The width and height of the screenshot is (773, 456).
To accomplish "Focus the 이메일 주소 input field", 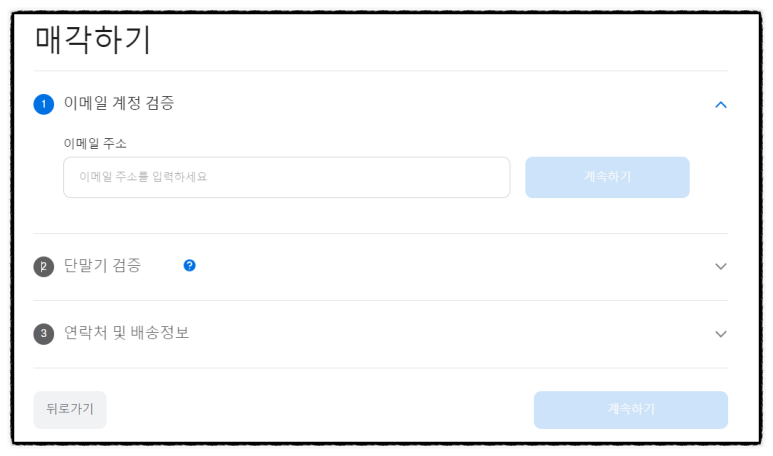I will tap(286, 177).
